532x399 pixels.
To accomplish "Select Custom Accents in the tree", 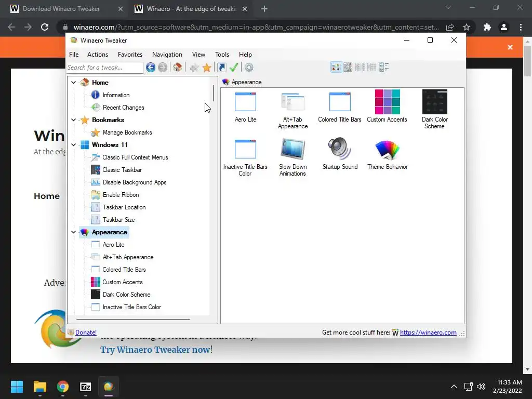I will click(x=123, y=282).
